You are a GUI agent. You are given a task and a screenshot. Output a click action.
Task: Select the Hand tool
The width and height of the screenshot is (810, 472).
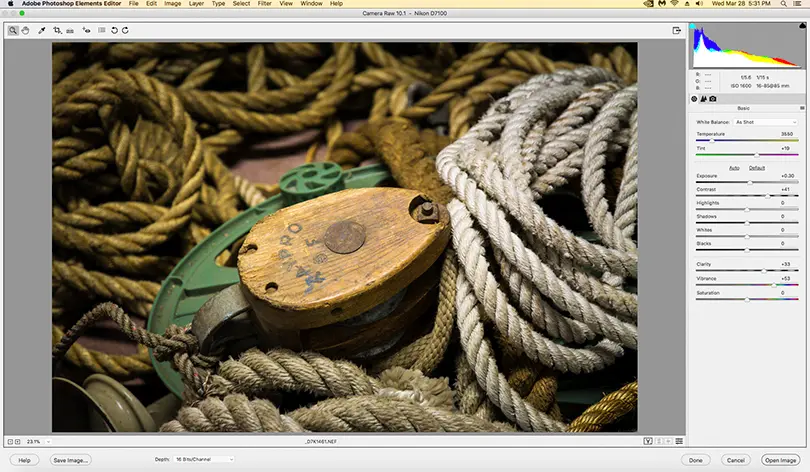pos(25,31)
